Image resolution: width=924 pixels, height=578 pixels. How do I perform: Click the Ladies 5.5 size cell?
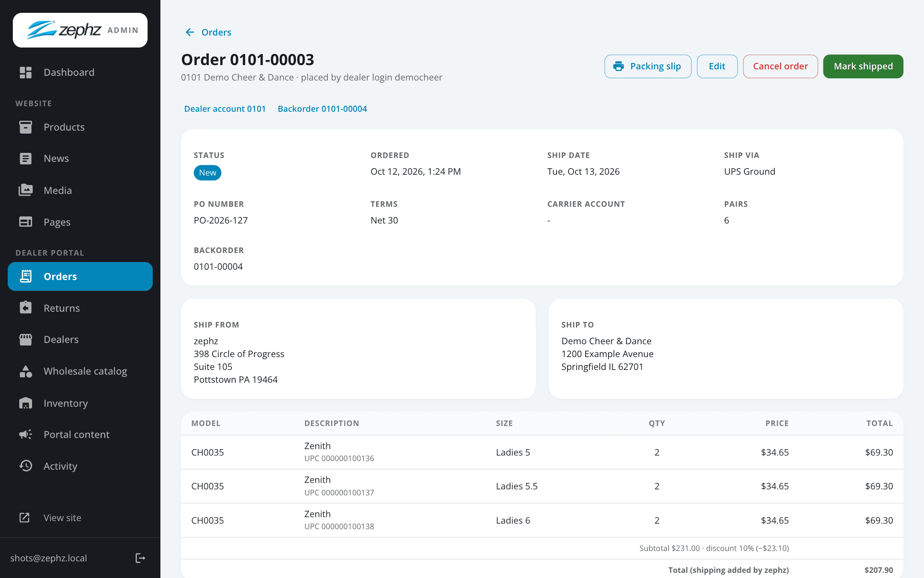(x=517, y=486)
